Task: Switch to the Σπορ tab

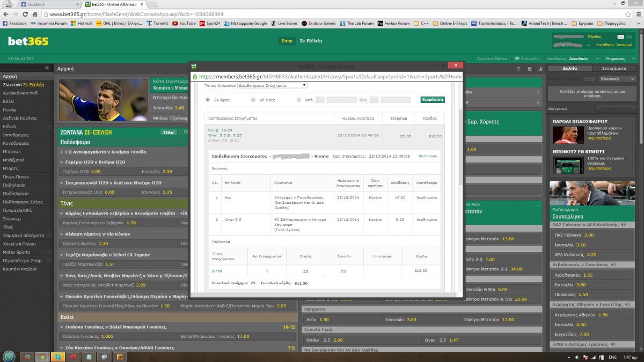Action: [x=287, y=41]
